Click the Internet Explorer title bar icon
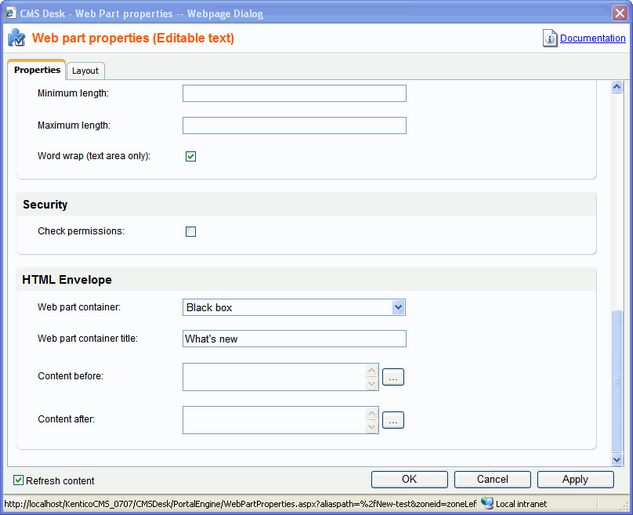 coord(10,13)
